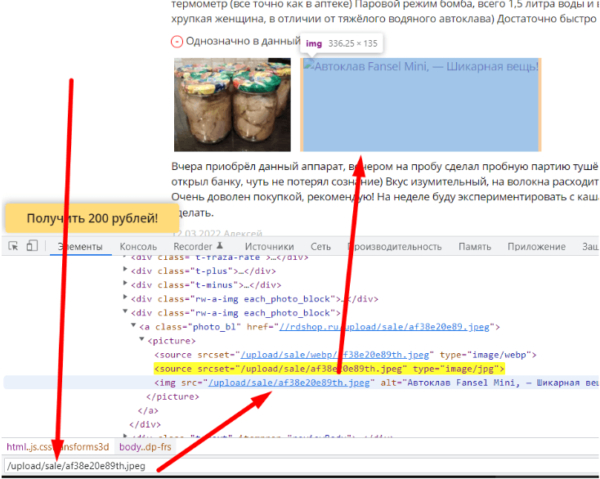The height and width of the screenshot is (479, 600).
Task: Open the Сеть tab in DevTools
Action: (x=320, y=246)
